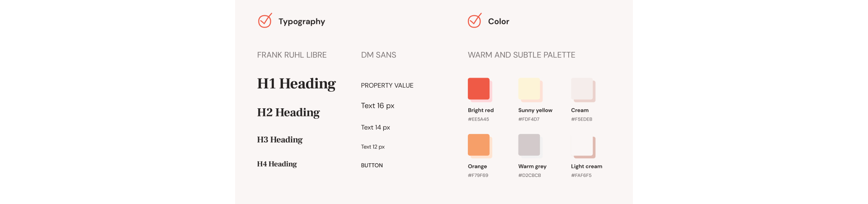Screen dimensions: 868x204
Task: Pick the Warm grey color swatch
Action: click(529, 145)
